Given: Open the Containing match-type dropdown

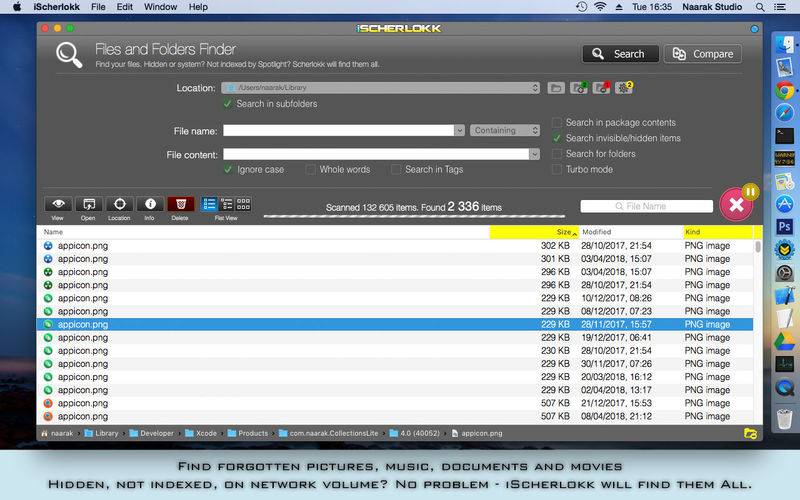Looking at the screenshot, I should tap(505, 131).
